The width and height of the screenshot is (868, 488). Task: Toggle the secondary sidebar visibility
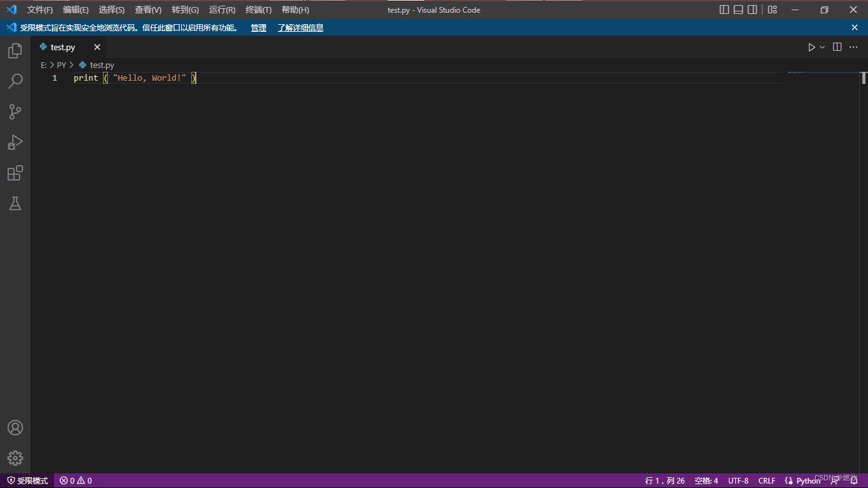[752, 10]
